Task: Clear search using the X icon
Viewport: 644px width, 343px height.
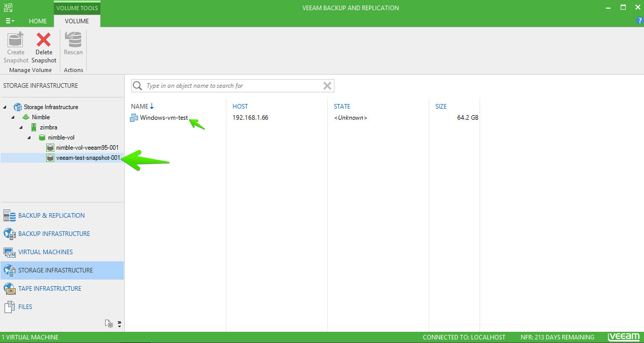Action: point(327,86)
